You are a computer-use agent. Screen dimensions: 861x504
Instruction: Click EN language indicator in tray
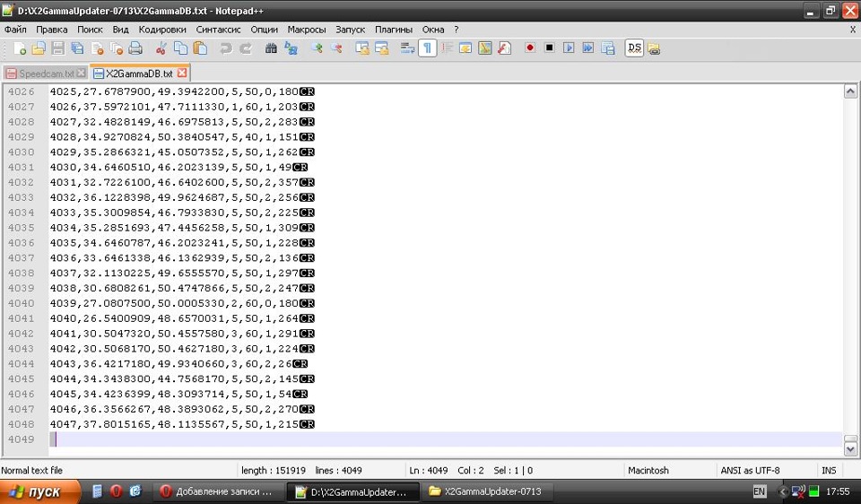[760, 492]
